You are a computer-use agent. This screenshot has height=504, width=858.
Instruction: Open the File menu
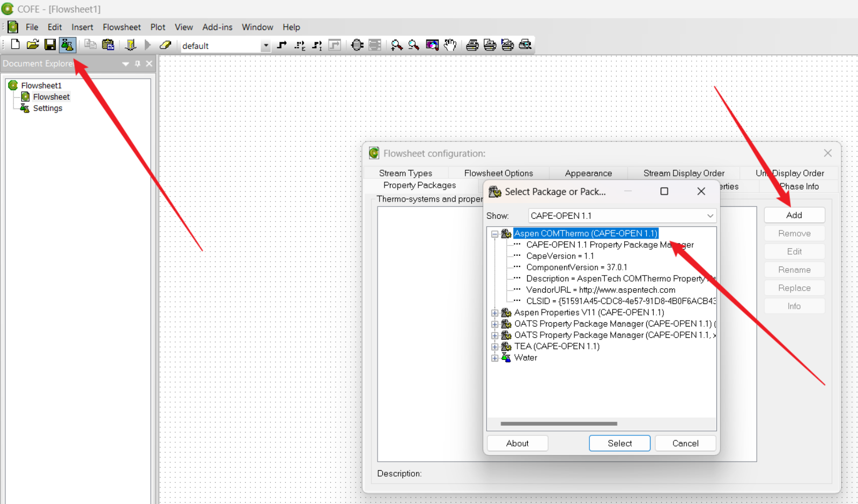coord(32,27)
